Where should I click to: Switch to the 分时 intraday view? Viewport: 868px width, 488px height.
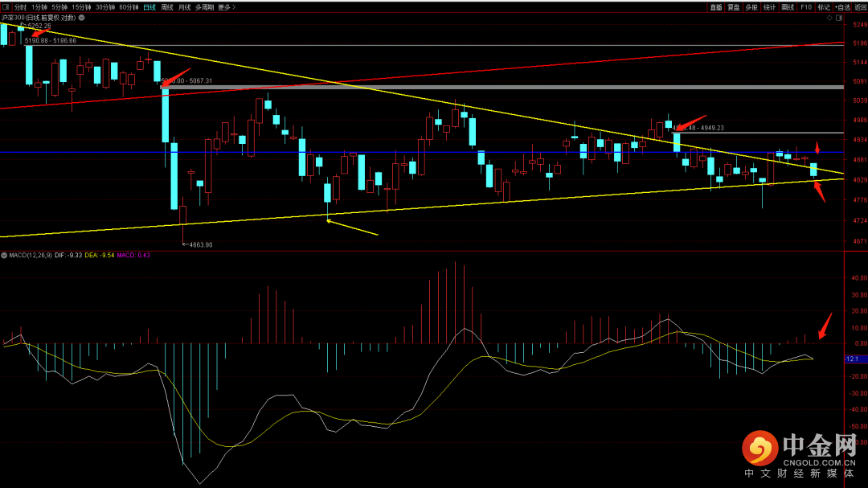20,7
